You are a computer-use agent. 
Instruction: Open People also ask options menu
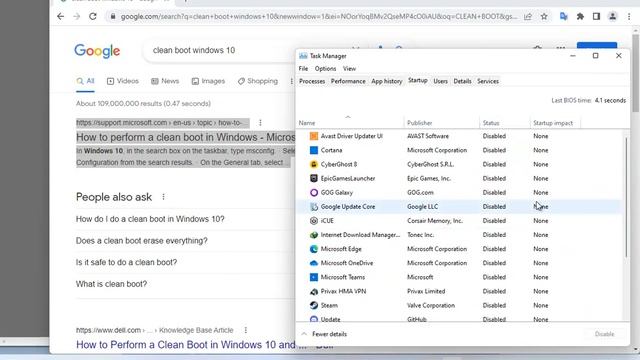[x=163, y=197]
